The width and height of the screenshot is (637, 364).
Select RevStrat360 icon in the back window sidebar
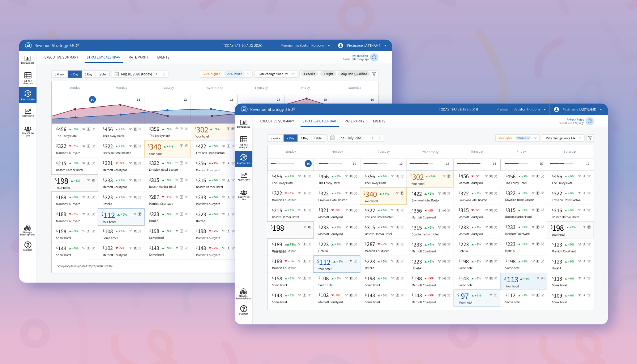pos(28,95)
